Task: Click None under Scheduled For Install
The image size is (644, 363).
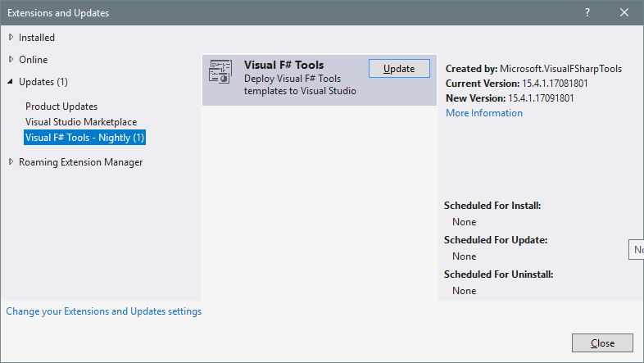Action: click(x=464, y=222)
